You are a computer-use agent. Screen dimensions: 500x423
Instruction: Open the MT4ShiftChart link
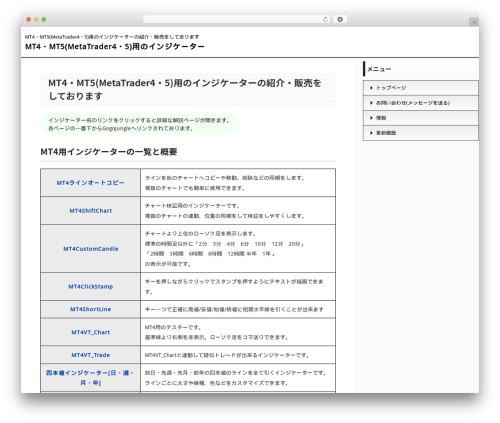click(91, 211)
